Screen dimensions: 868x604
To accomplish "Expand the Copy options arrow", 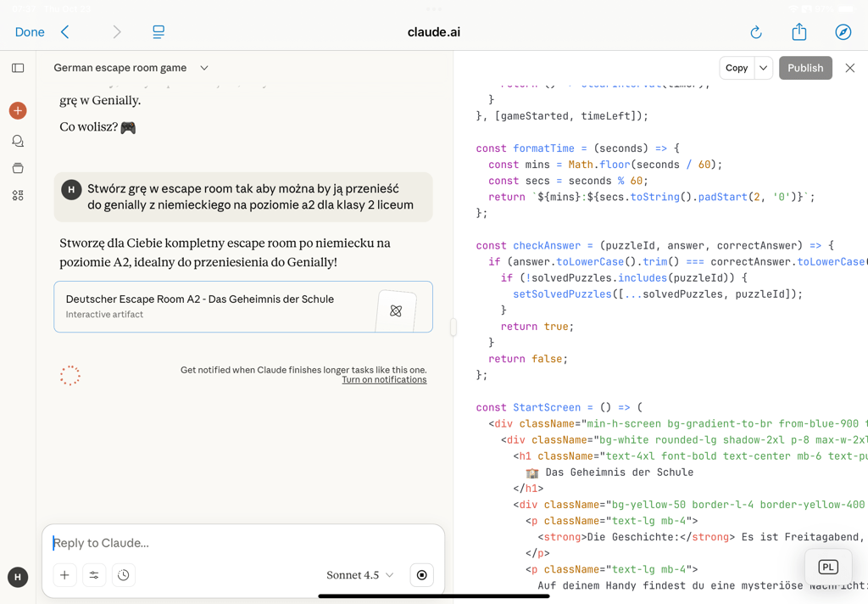I will 763,68.
